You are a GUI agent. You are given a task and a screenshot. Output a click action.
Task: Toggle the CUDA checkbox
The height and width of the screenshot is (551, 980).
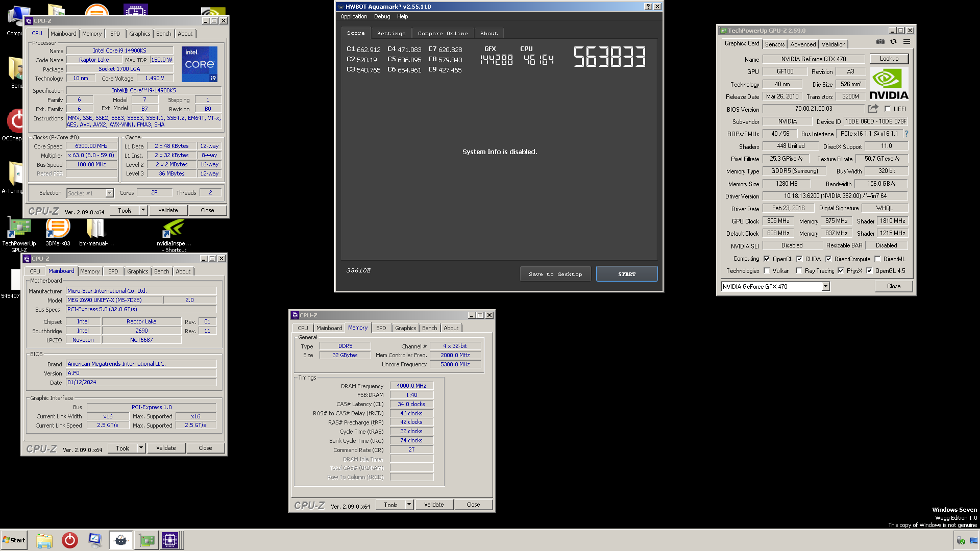pyautogui.click(x=799, y=259)
